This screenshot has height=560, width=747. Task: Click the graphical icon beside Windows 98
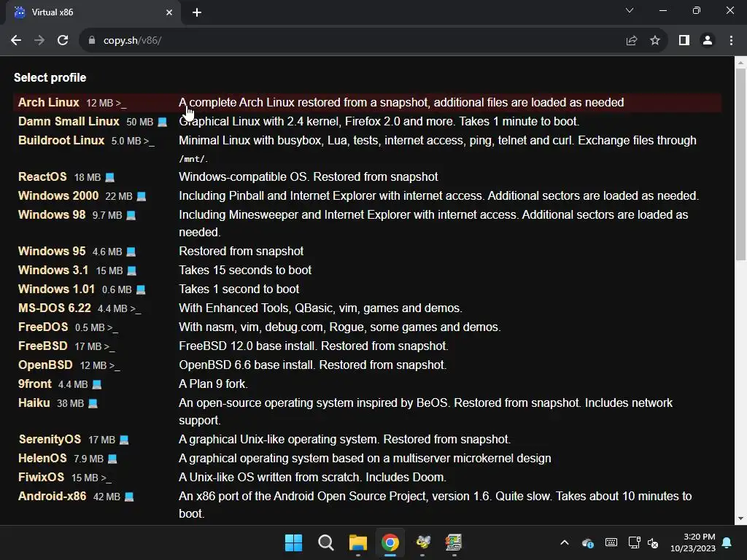131,215
